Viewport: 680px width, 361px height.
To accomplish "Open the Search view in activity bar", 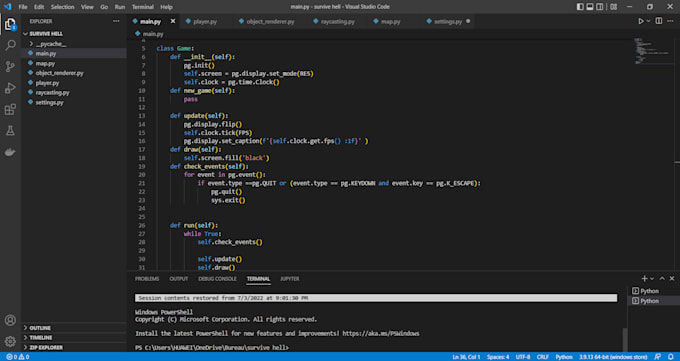I will point(10,45).
